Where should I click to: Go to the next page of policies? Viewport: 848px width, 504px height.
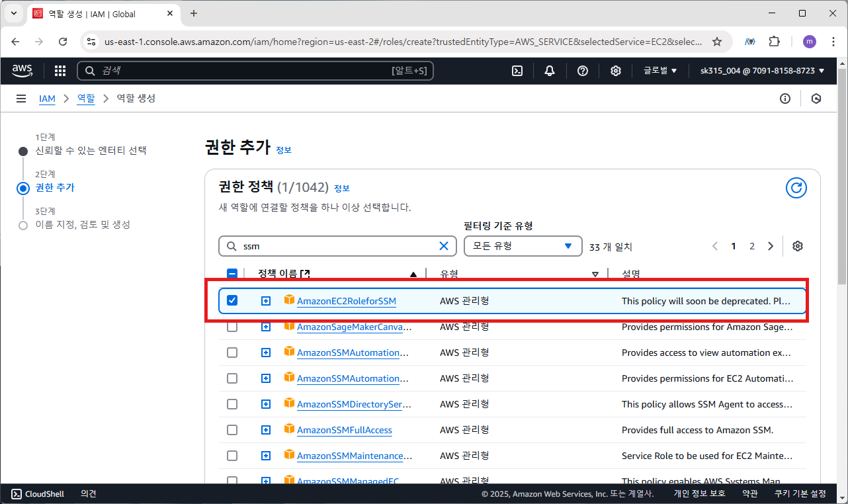(x=771, y=246)
